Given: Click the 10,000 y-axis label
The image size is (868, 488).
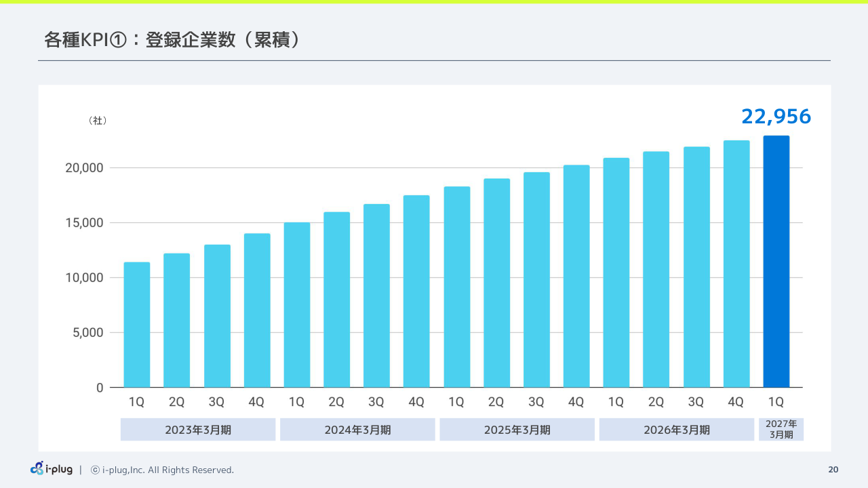Looking at the screenshot, I should tap(84, 278).
